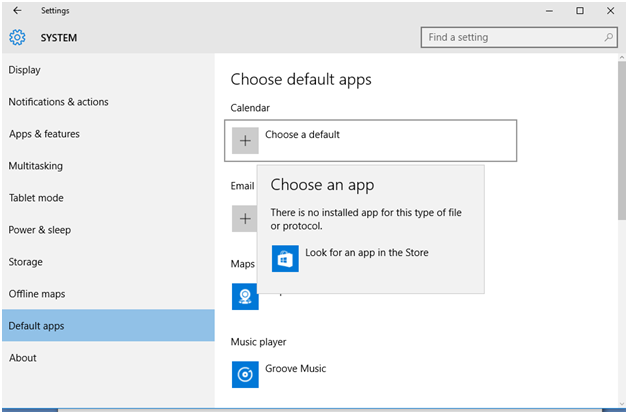Click the Groove Music icon

245,374
